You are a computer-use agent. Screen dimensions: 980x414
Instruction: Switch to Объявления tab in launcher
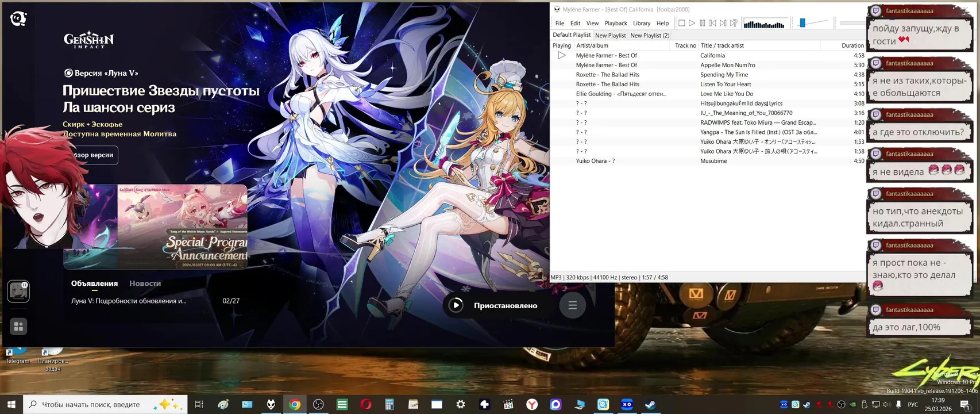click(x=94, y=283)
